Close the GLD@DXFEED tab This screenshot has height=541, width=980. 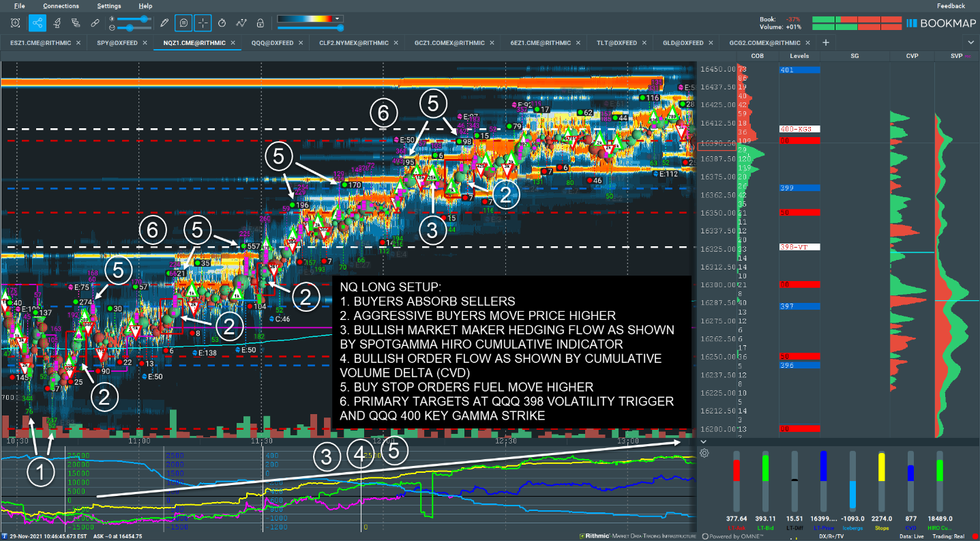tap(711, 43)
